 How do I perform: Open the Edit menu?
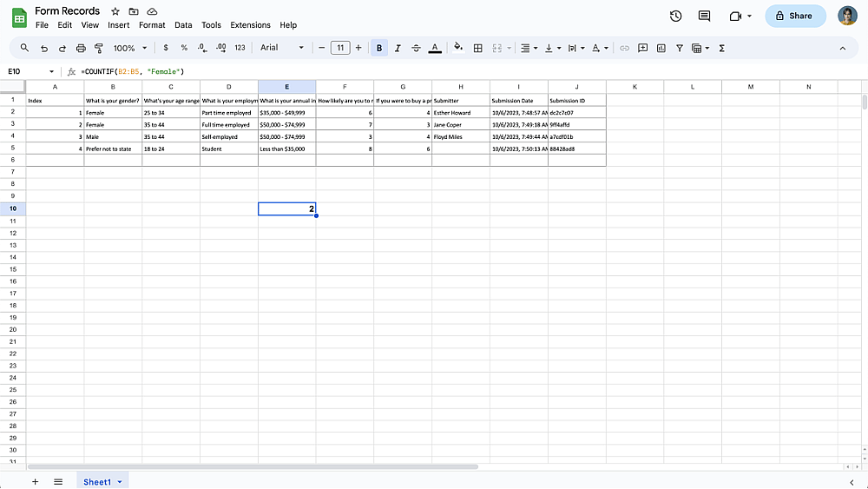(65, 25)
